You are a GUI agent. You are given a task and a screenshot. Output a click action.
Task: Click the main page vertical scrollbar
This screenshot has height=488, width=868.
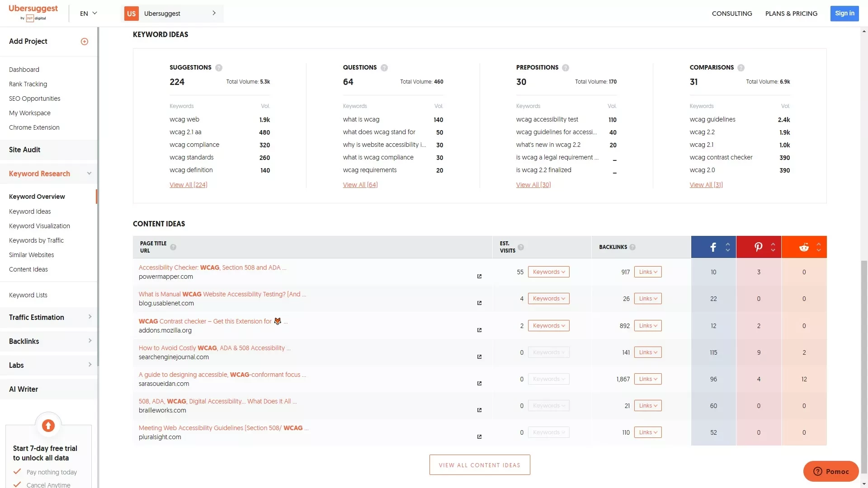coord(864,366)
